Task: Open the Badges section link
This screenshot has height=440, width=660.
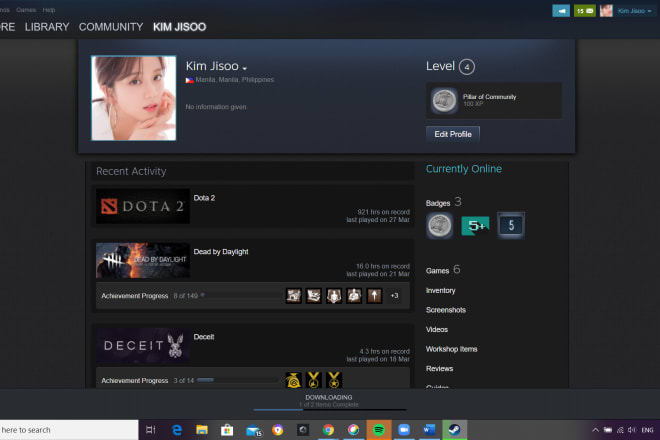Action: pos(444,203)
